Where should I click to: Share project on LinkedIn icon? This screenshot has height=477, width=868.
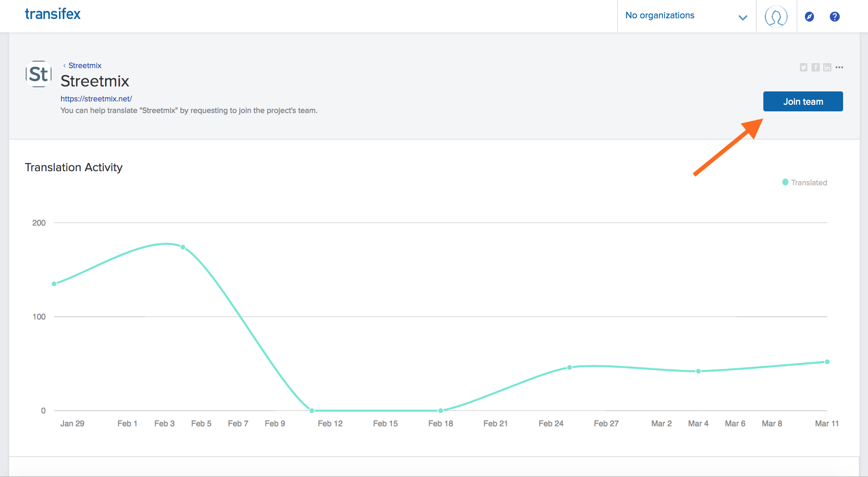[827, 67]
